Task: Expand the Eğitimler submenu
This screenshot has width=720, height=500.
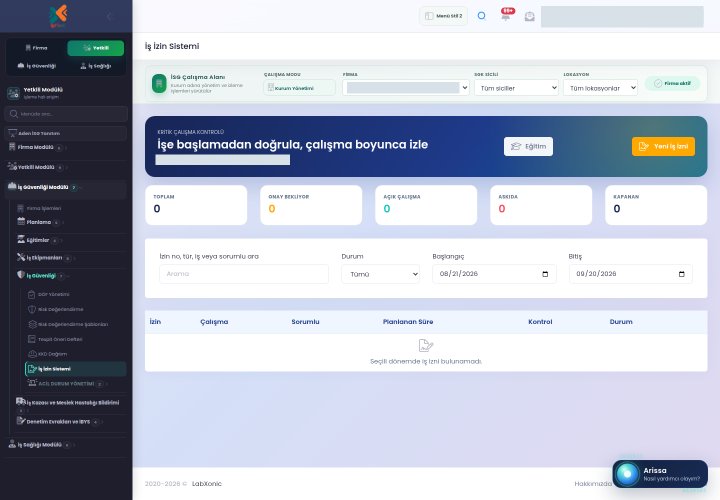Action: pyautogui.click(x=70, y=240)
